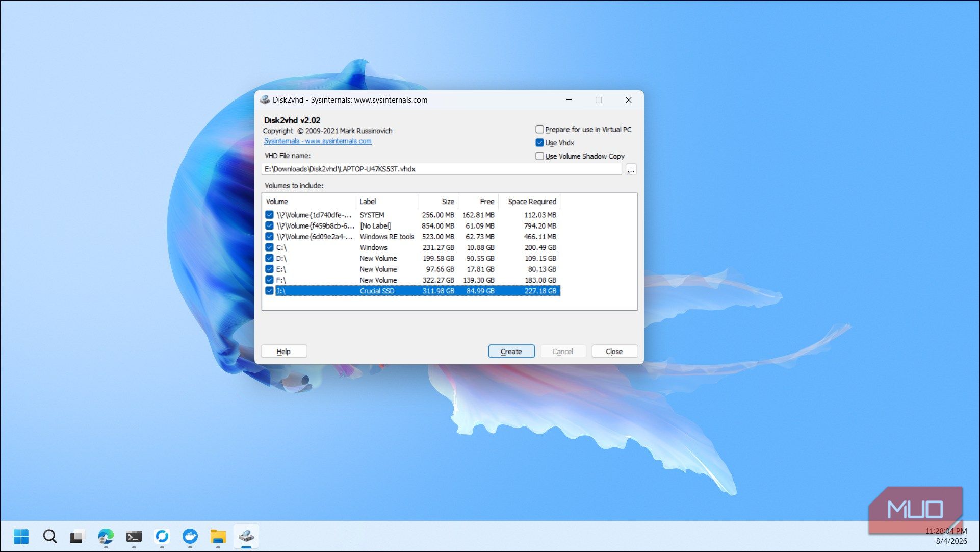Click Disk2vhd taskbar icon
980x552 pixels.
point(246,536)
